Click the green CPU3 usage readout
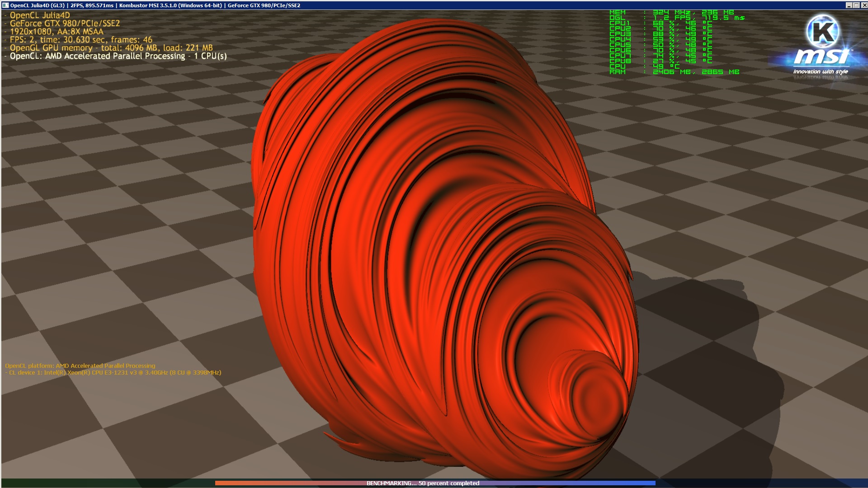 coord(660,34)
